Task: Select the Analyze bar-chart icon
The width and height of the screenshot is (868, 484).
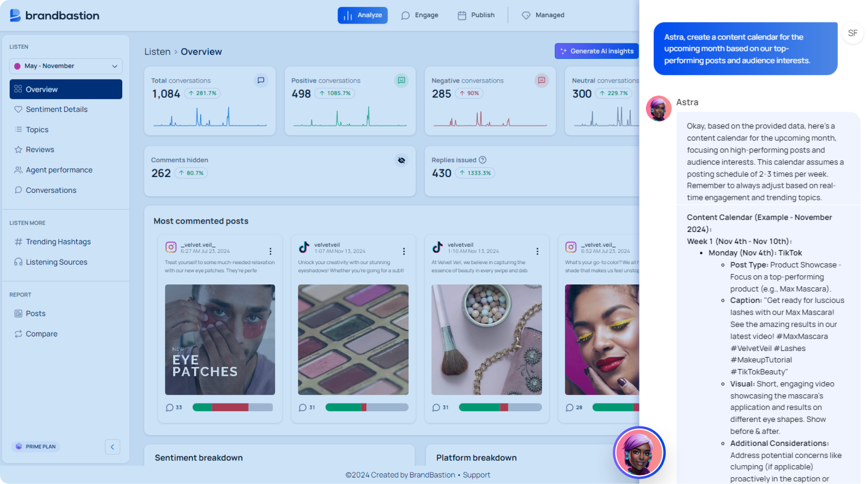Action: click(x=347, y=15)
